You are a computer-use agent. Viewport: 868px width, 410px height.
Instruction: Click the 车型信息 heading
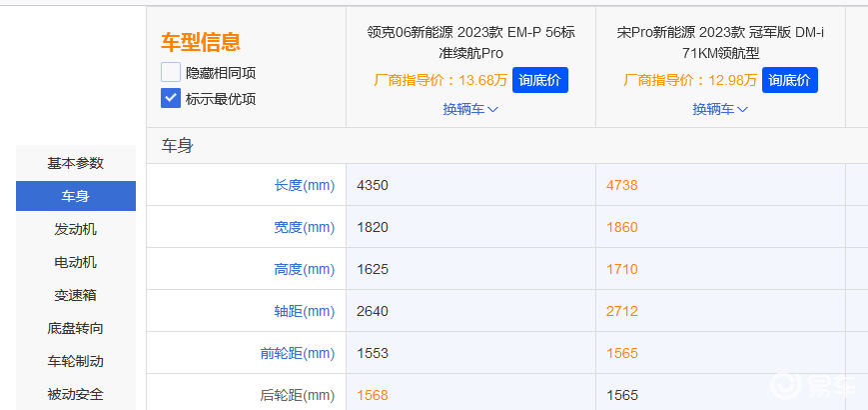coord(201,42)
